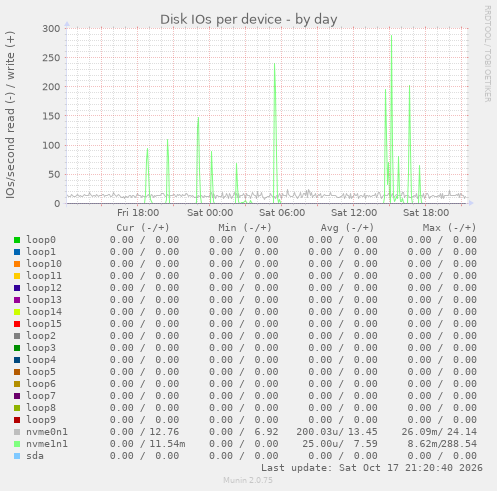Select the loop11 legend label
497x491 pixels.
[44, 276]
